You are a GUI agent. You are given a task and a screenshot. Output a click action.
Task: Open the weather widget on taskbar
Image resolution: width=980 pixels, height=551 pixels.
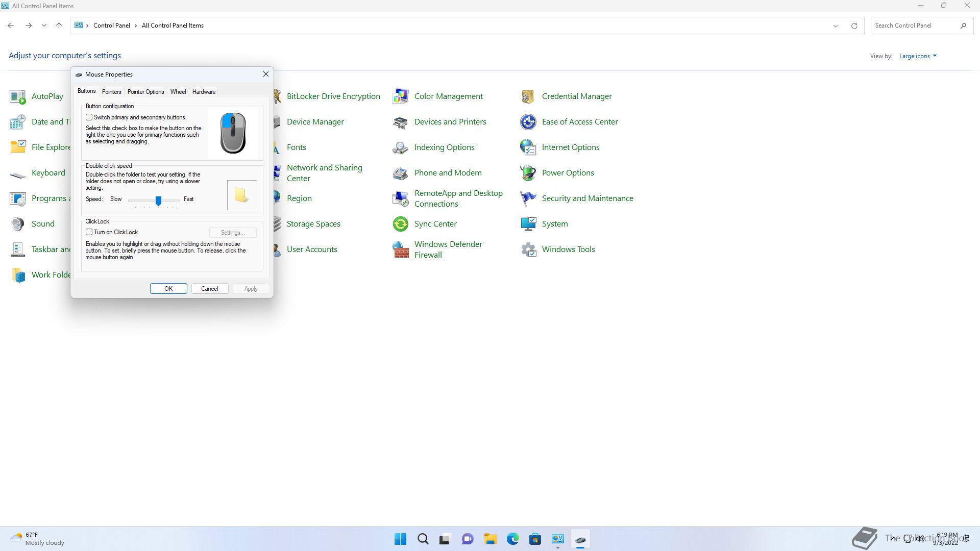pos(37,539)
